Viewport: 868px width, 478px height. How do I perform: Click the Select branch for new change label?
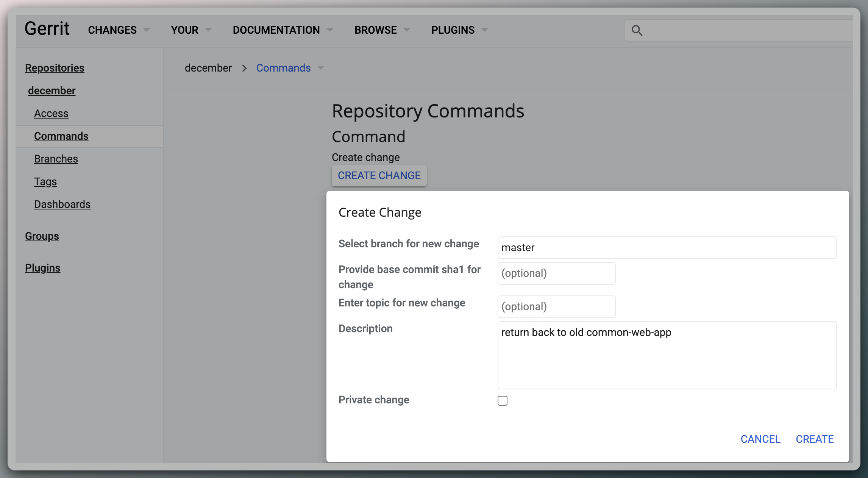pos(409,244)
